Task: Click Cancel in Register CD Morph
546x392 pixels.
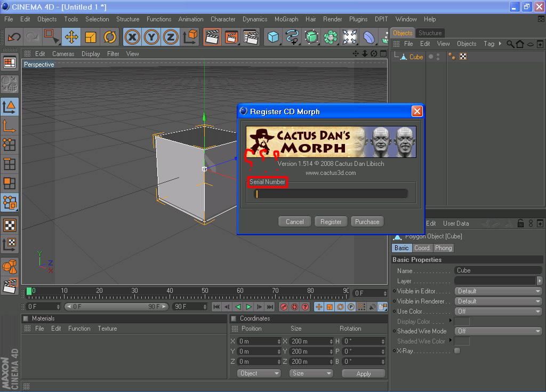Action: pos(294,222)
